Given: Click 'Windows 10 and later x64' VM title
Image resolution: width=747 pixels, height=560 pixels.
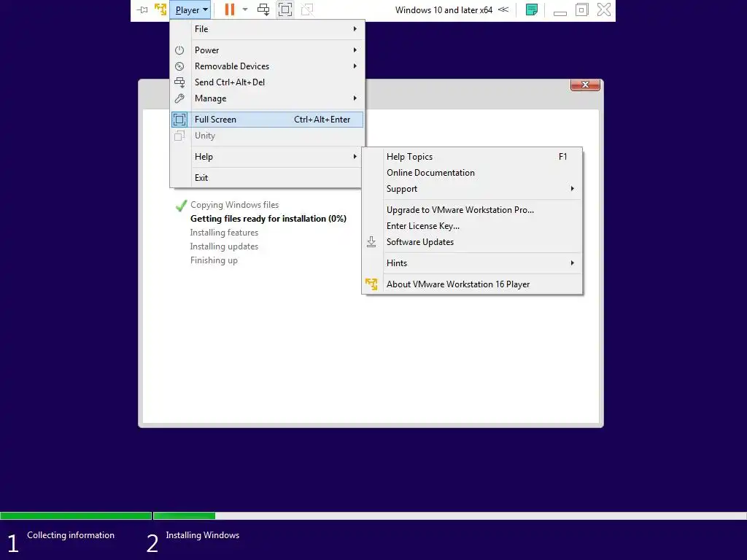Looking at the screenshot, I should tap(444, 10).
